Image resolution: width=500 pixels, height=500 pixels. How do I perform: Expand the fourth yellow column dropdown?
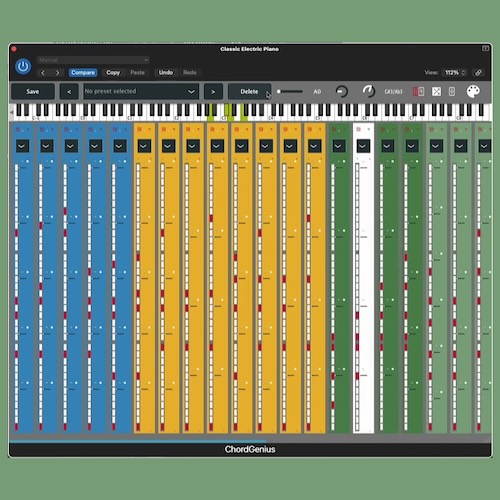pos(217,146)
